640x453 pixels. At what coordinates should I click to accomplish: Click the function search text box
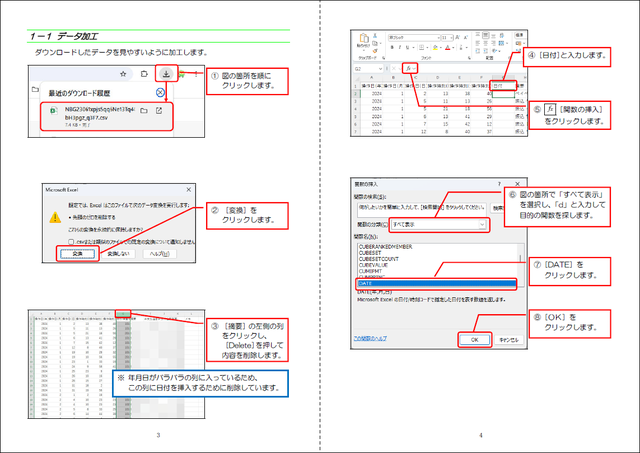pos(422,208)
